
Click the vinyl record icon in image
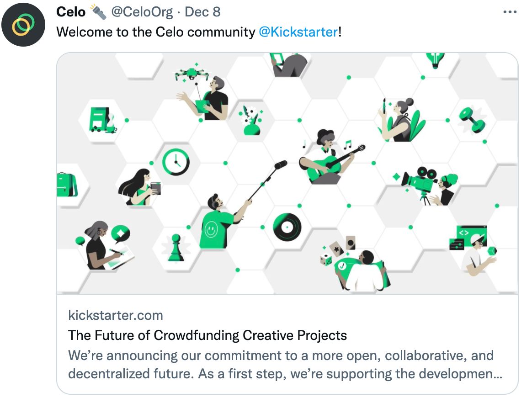tap(287, 227)
